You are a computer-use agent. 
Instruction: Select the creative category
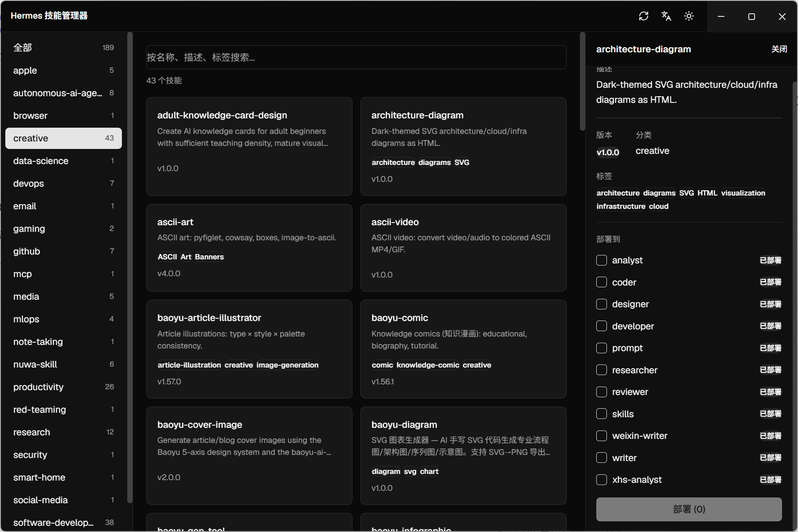pos(63,138)
